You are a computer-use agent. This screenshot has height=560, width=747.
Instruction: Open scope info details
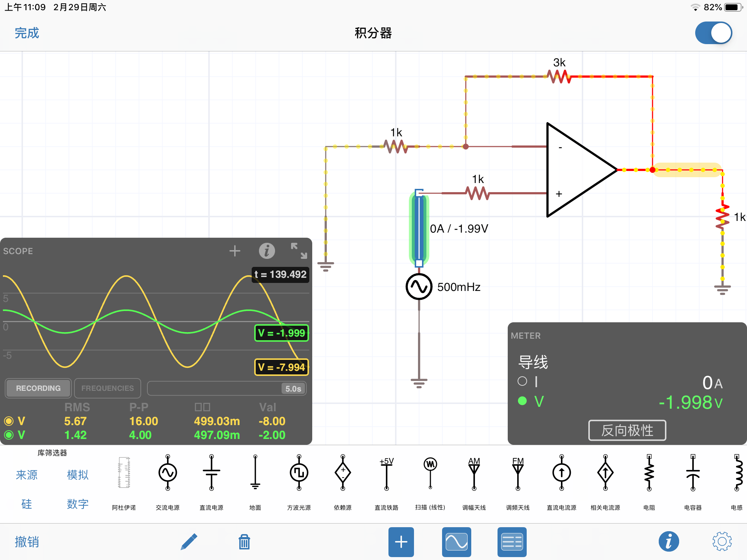(267, 251)
